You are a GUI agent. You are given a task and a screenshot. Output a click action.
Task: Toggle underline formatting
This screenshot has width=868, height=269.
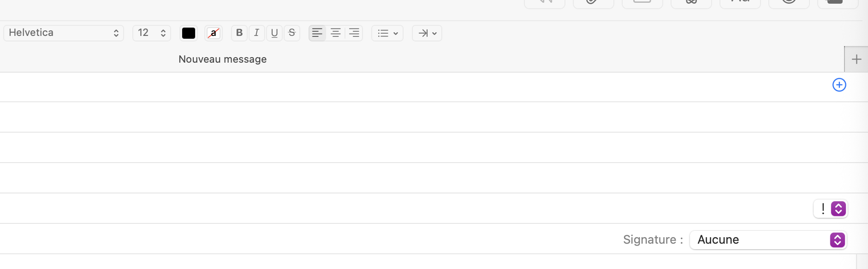click(274, 33)
